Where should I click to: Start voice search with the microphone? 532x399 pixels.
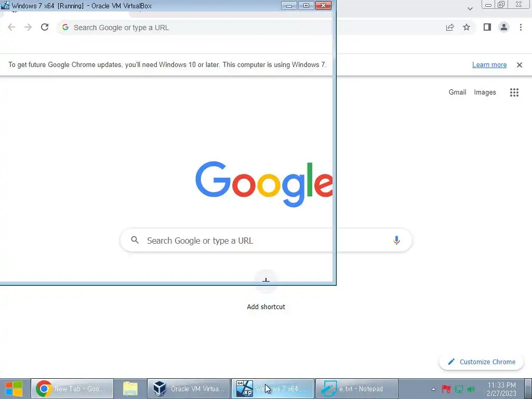pos(396,240)
